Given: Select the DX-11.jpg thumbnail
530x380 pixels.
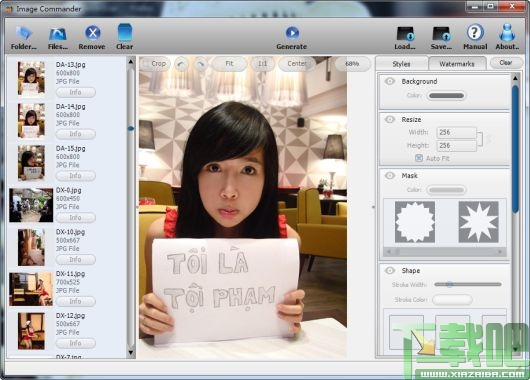Looking at the screenshot, I should pos(31,289).
